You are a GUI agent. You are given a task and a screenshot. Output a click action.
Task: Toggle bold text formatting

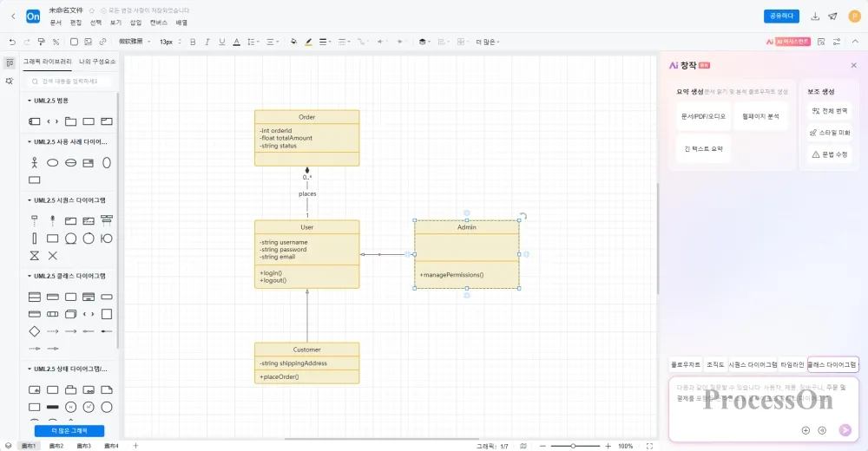pos(193,41)
